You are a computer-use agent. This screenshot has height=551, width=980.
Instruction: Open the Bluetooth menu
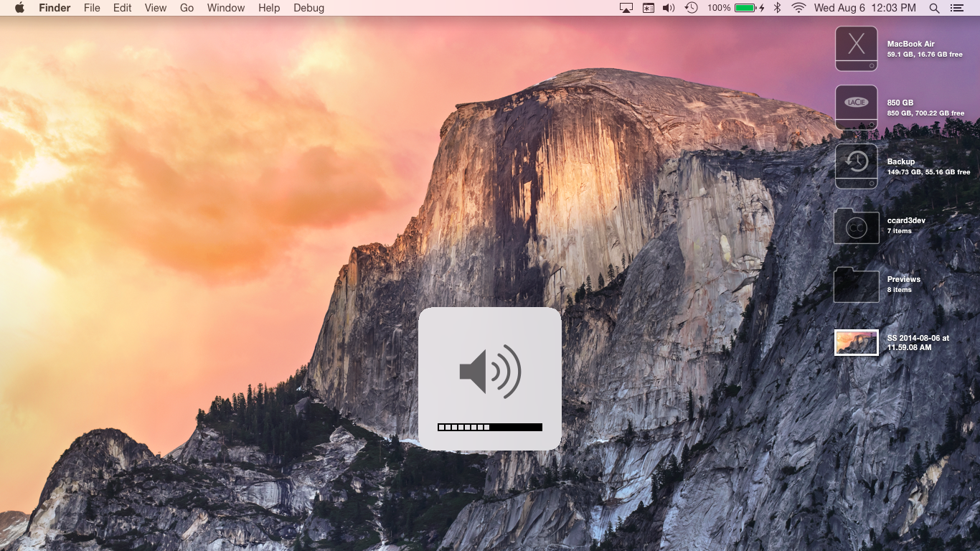coord(777,8)
